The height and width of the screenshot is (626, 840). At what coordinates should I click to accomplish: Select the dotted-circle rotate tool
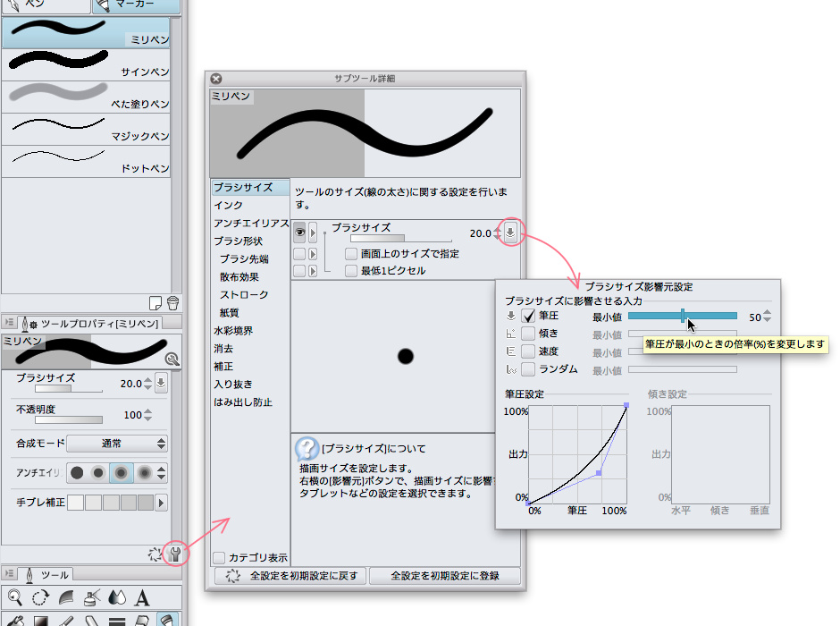click(x=40, y=597)
